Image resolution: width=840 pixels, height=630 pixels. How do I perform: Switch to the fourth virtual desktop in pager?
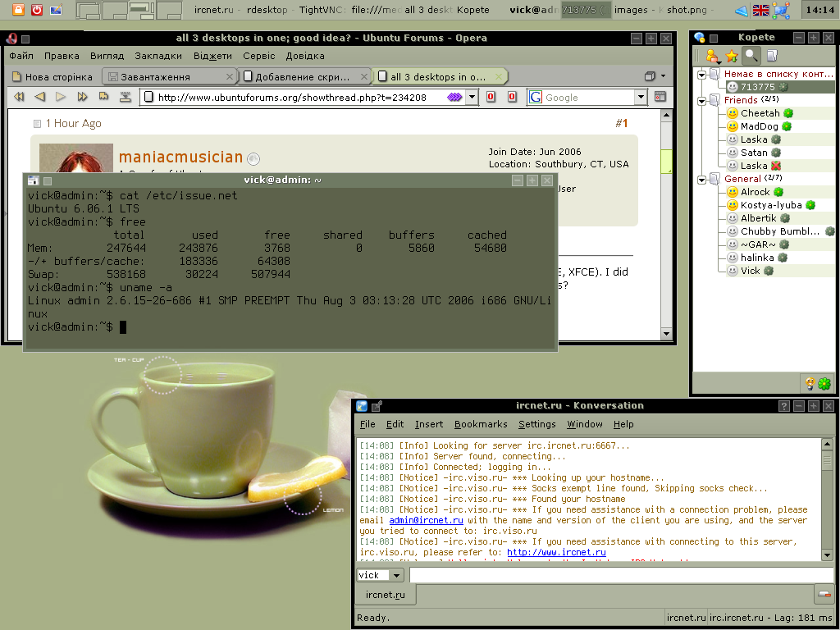point(169,10)
